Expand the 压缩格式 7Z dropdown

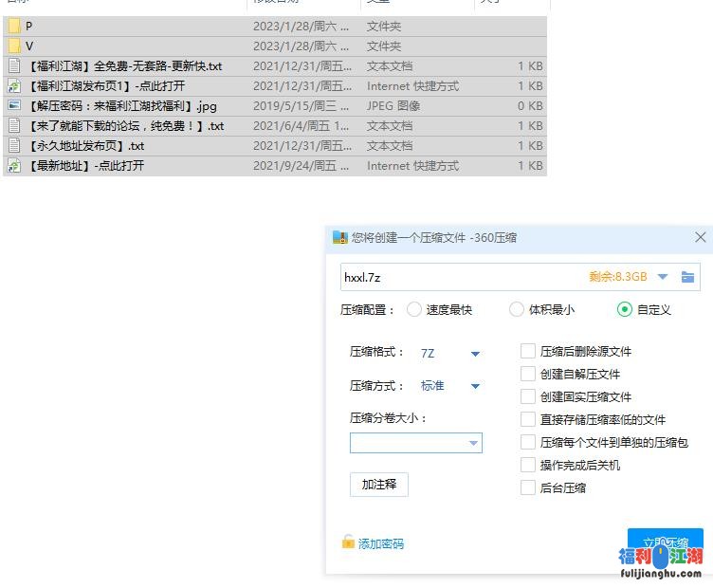(x=475, y=354)
